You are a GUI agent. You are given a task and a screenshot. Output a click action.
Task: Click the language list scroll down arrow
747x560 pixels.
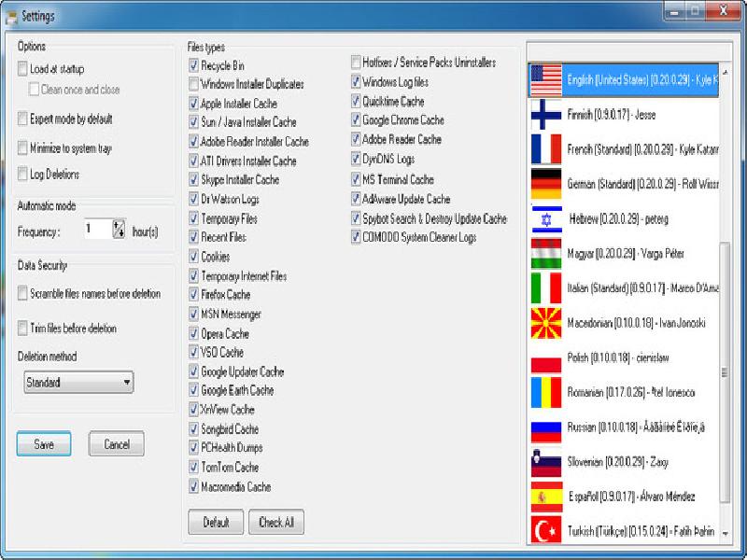click(726, 534)
